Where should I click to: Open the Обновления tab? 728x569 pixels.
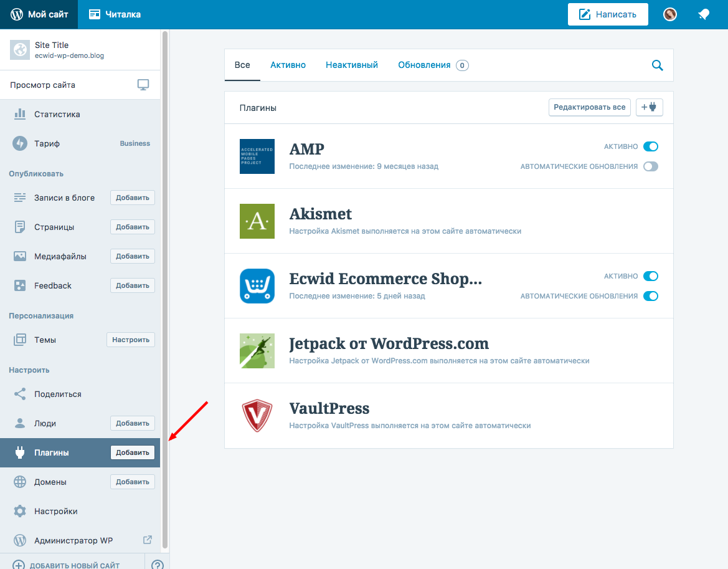pos(433,65)
